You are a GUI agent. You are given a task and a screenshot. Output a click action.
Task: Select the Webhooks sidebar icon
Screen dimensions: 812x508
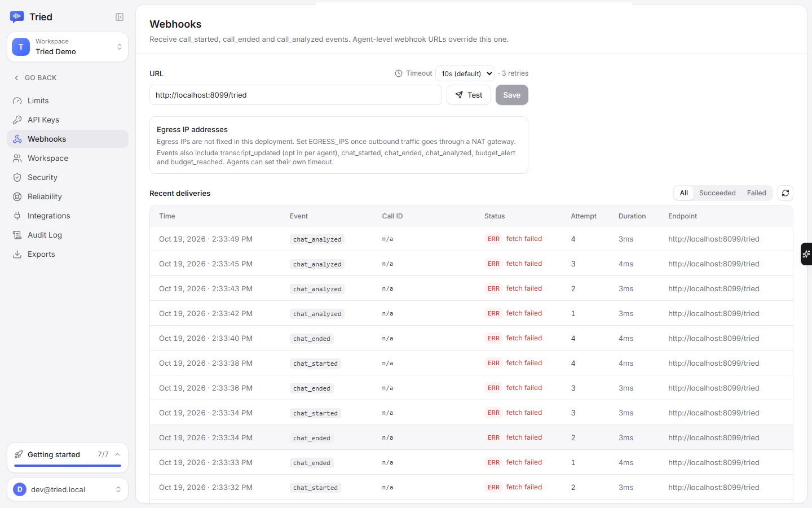point(17,139)
